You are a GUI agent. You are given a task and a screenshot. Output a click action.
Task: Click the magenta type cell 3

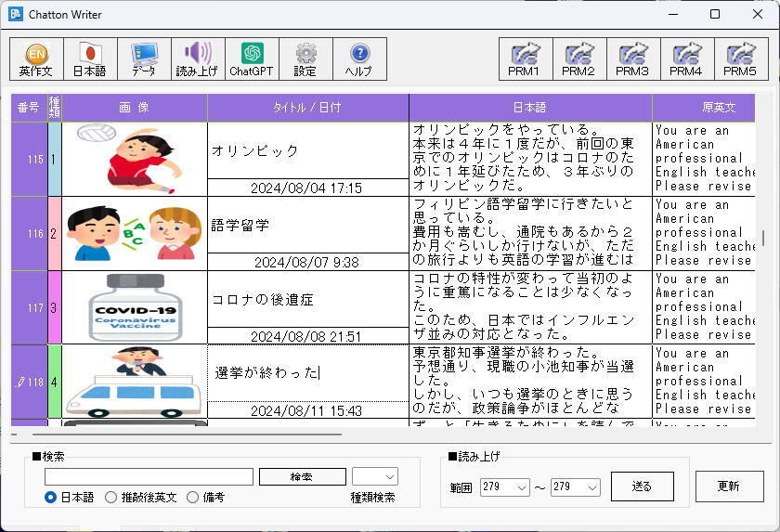point(55,307)
